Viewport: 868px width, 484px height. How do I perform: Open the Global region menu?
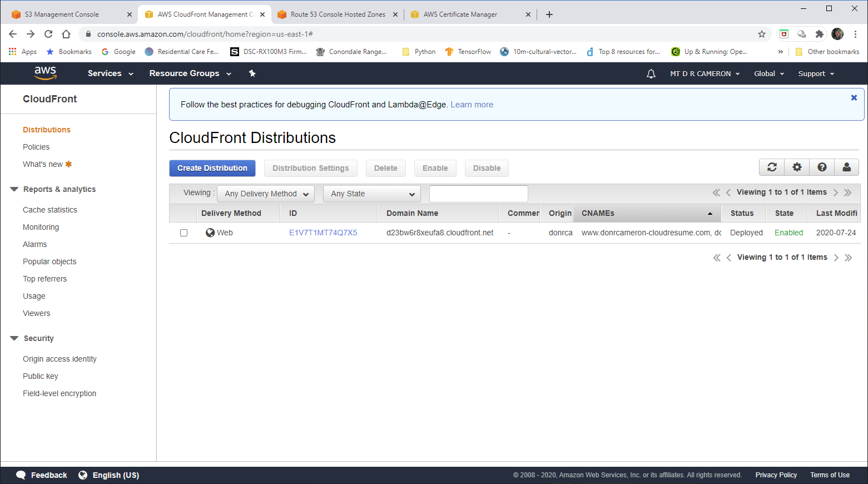coord(769,73)
